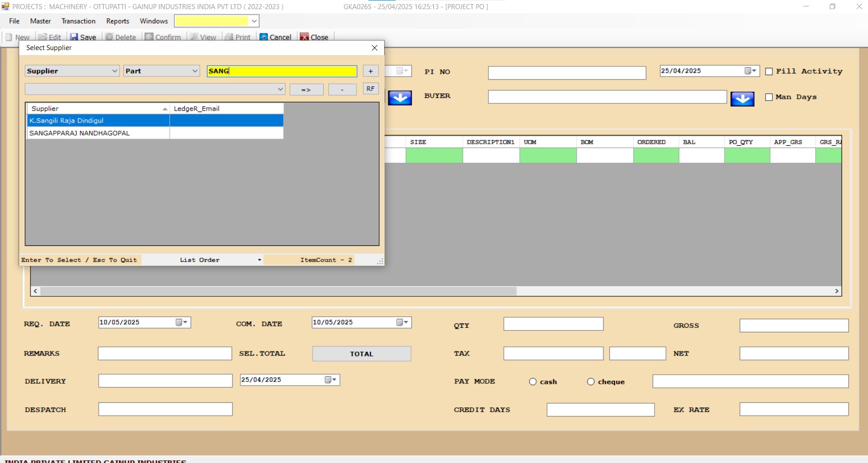This screenshot has height=463, width=868.
Task: Enable the Fill Activity checkbox
Action: 769,71
